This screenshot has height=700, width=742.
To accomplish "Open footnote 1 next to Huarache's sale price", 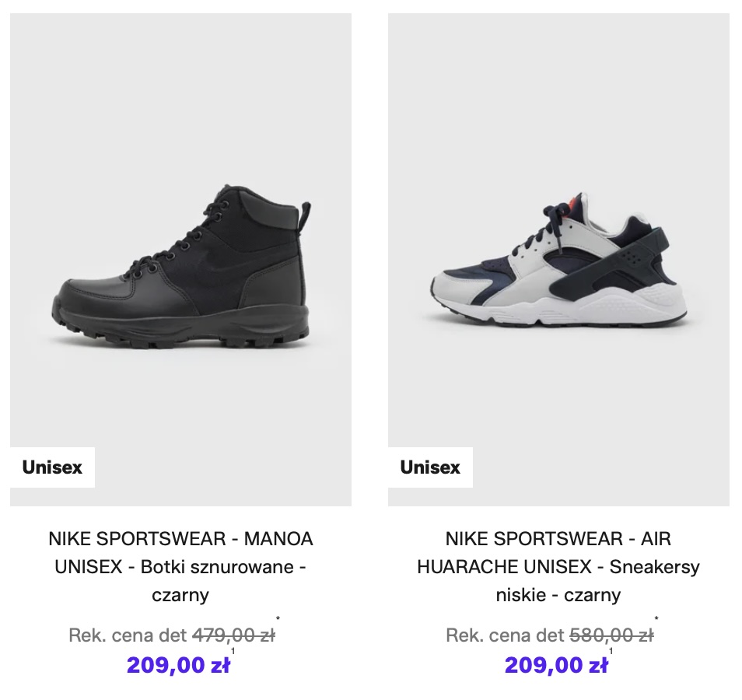I will (611, 651).
